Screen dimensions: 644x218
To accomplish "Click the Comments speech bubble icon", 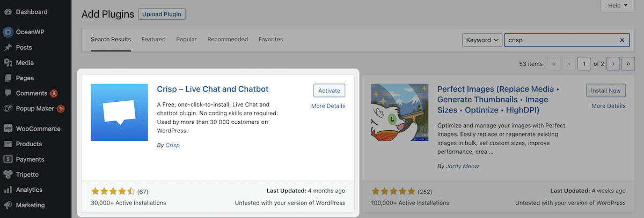I will [x=8, y=93].
